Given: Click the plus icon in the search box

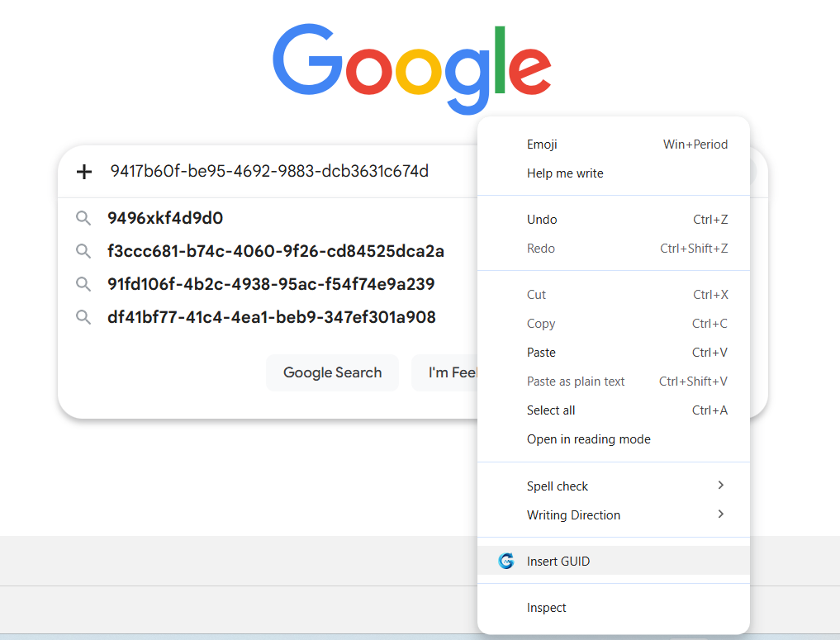Looking at the screenshot, I should tap(83, 172).
